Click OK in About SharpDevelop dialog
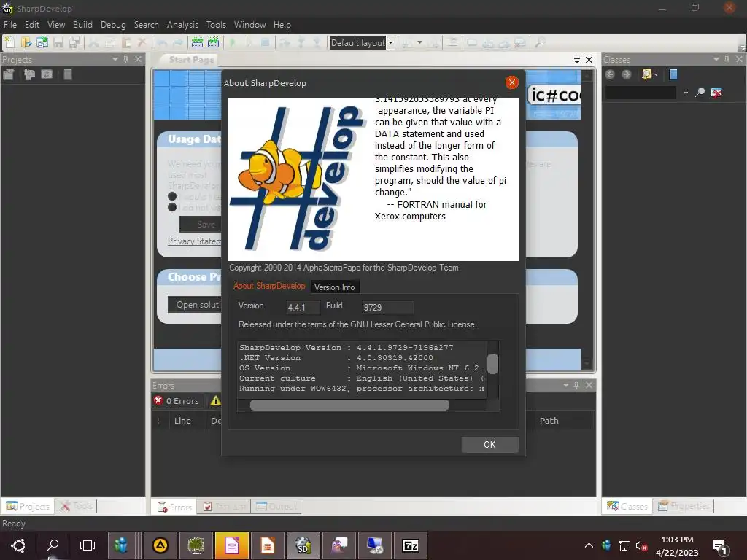Screen dimensions: 747x560 click(x=489, y=445)
